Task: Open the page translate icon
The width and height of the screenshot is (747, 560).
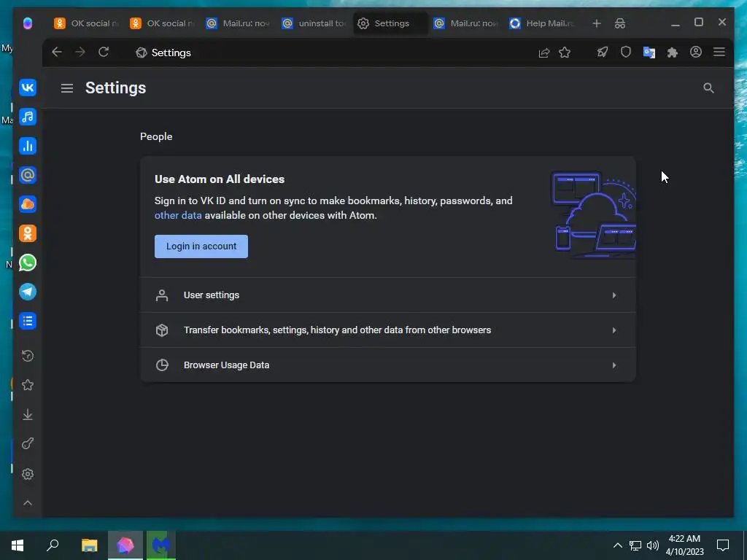Action: (x=649, y=52)
